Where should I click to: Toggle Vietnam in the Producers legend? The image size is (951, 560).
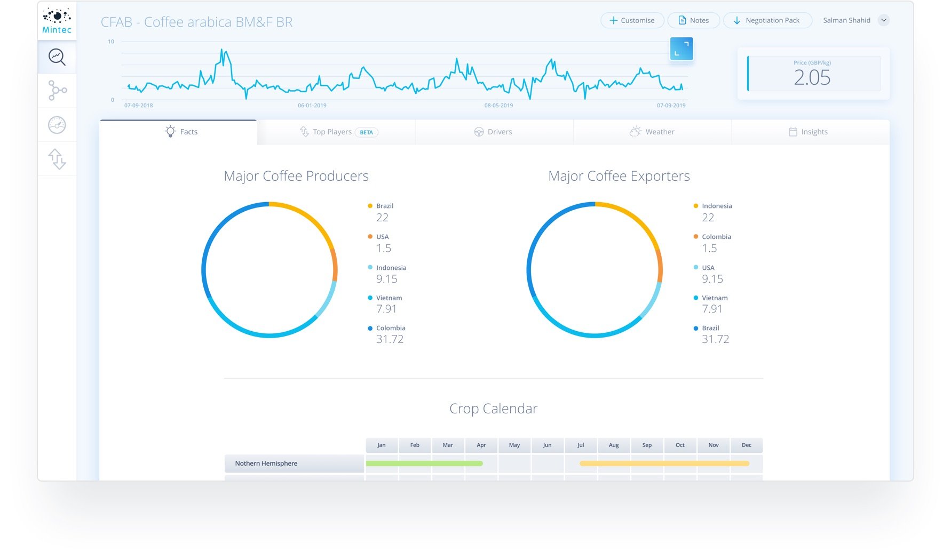tap(388, 298)
